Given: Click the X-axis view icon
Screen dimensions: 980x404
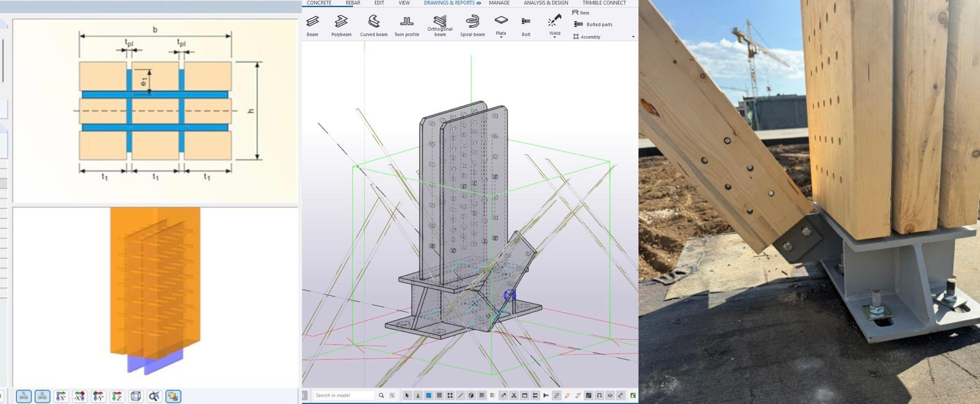Looking at the screenshot, I should 61,396.
